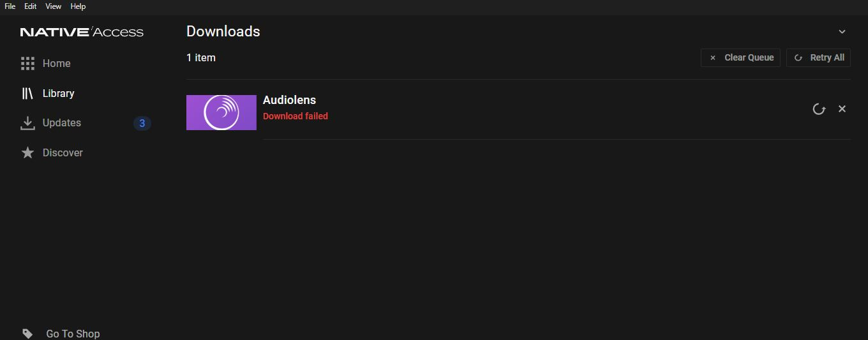Open the Help menu
This screenshot has width=868, height=340.
click(78, 6)
